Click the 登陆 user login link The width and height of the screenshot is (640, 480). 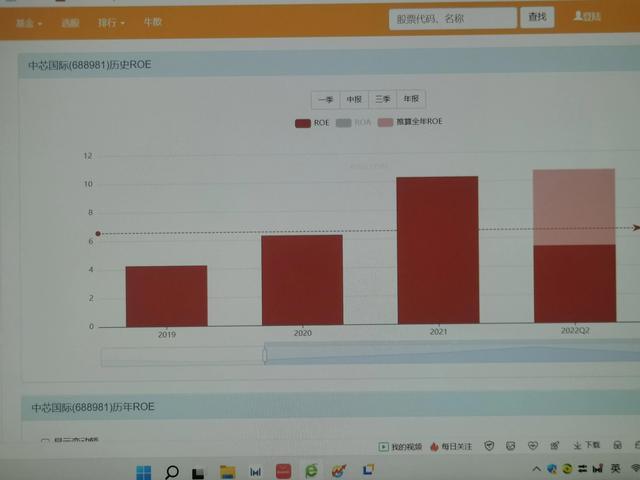pyautogui.click(x=587, y=16)
